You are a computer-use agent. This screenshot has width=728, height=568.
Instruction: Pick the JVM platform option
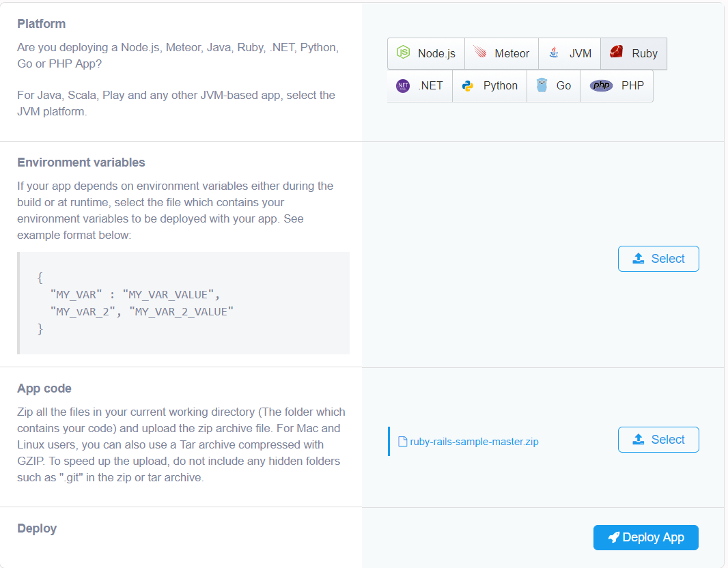570,53
